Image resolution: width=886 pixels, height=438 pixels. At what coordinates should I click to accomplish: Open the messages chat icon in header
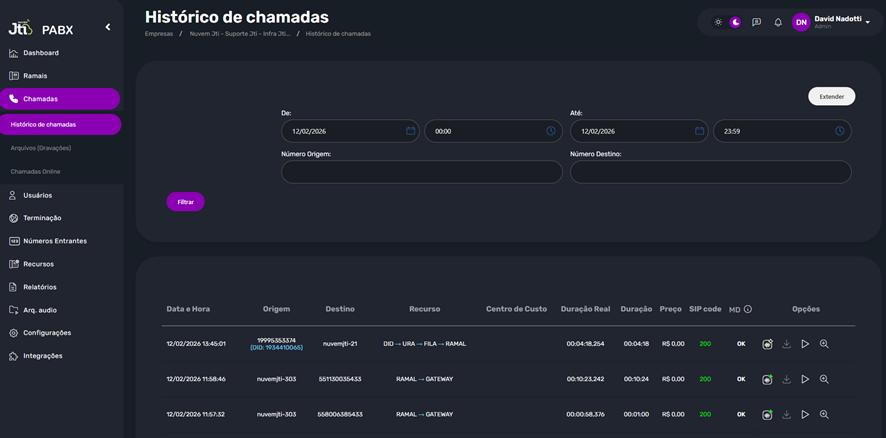click(756, 22)
